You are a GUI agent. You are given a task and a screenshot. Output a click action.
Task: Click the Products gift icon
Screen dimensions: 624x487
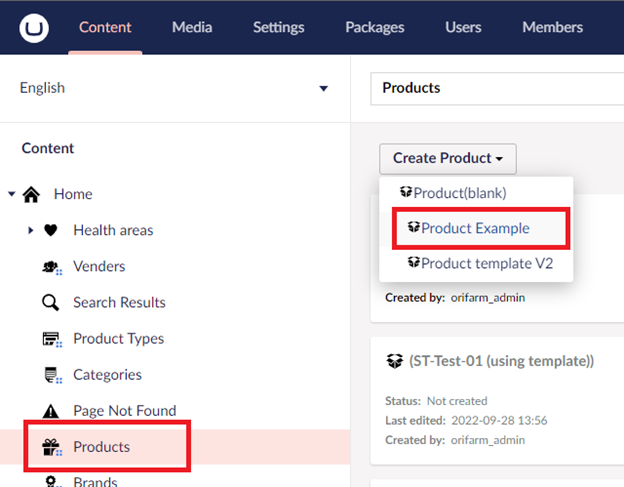52,447
